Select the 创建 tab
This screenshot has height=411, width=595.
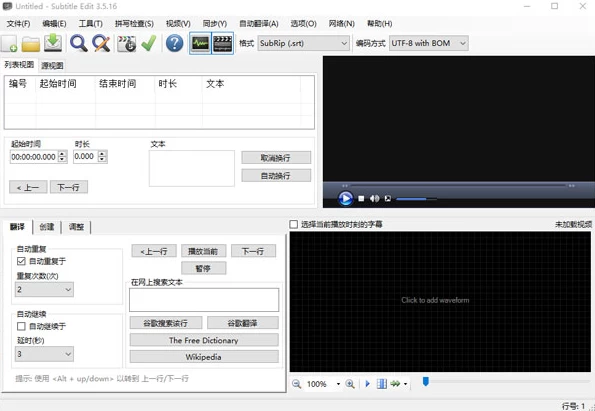click(x=47, y=227)
